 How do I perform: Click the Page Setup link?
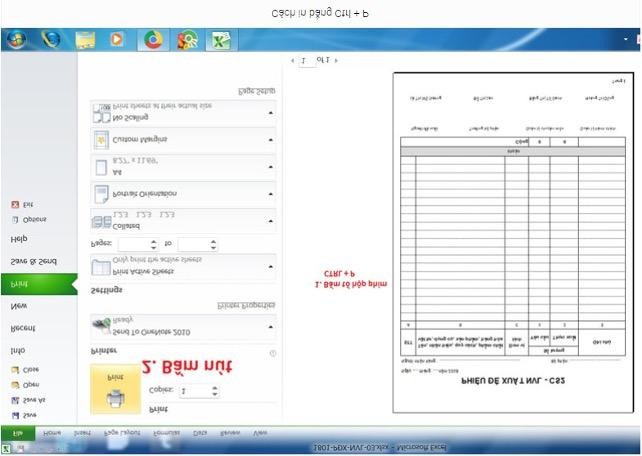click(257, 91)
